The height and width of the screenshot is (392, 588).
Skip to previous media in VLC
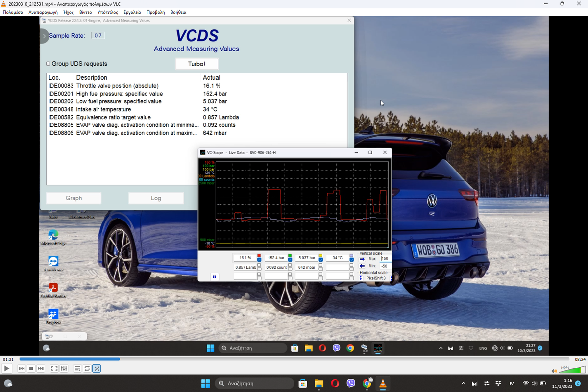[22, 368]
